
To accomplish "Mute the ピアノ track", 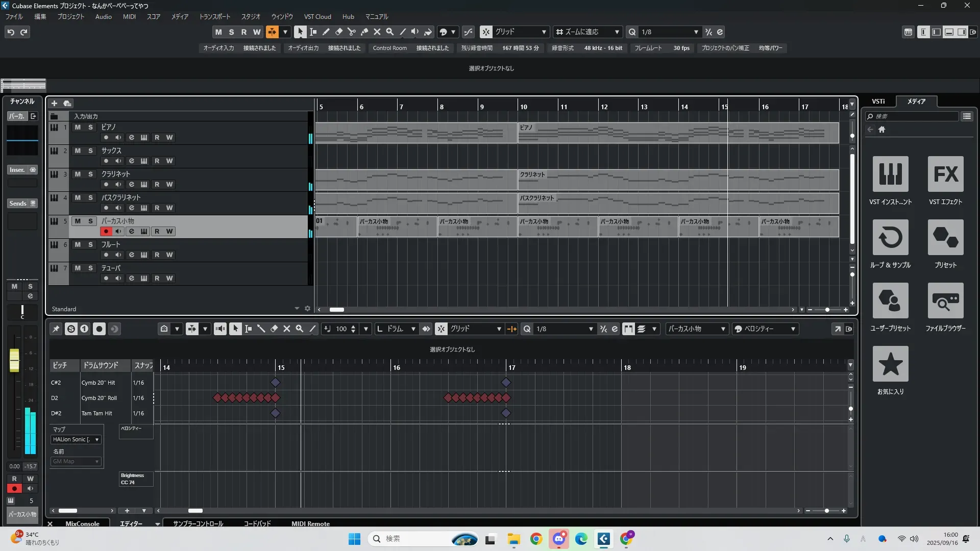I will coord(78,127).
